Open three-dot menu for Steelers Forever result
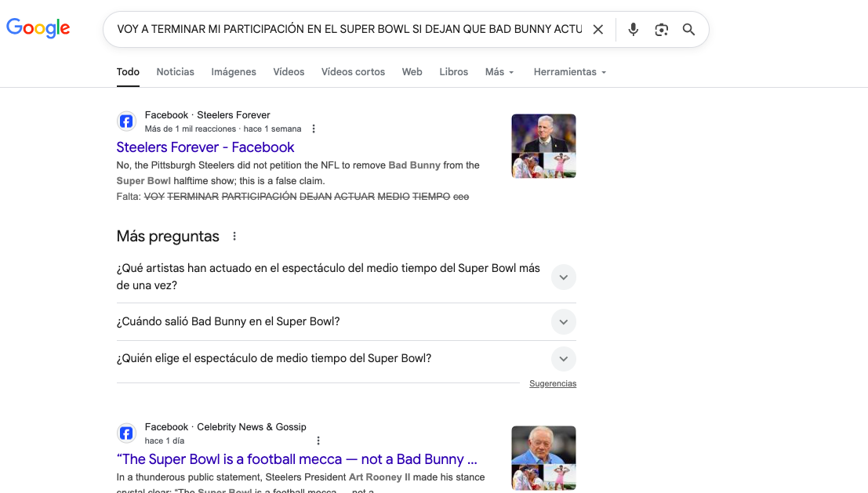 tap(314, 129)
